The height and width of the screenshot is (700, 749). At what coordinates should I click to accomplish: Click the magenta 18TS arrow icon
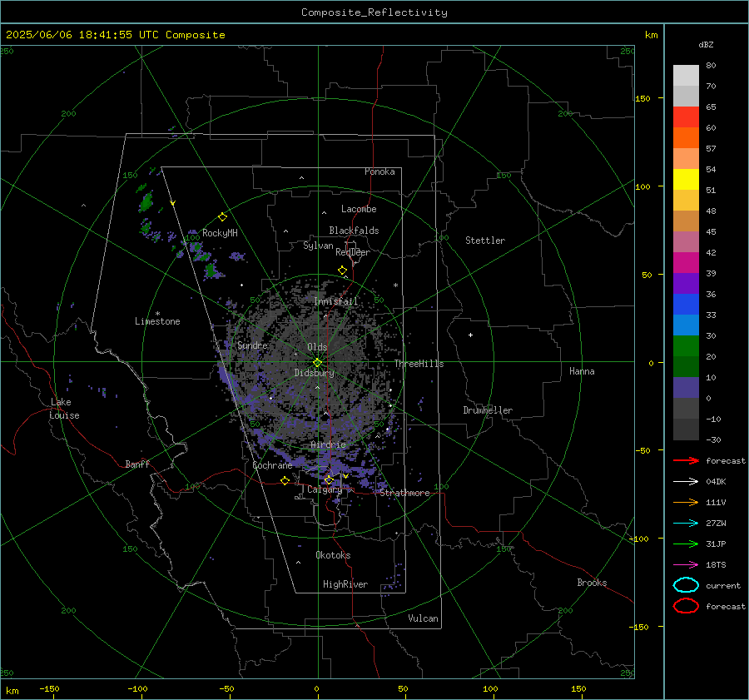coord(686,565)
